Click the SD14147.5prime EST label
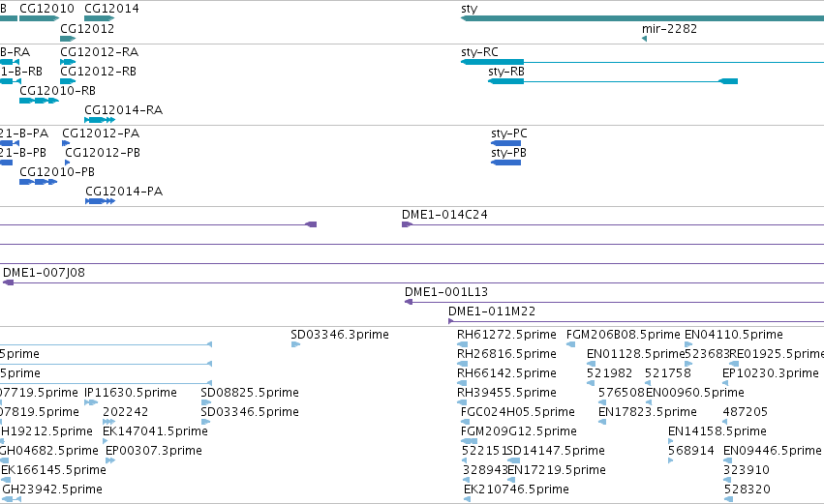This screenshot has height=504, width=824. tap(556, 451)
